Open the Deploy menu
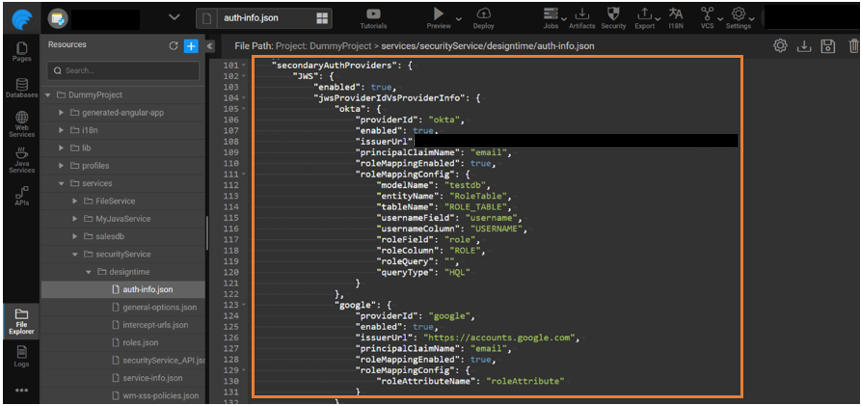 click(x=484, y=18)
